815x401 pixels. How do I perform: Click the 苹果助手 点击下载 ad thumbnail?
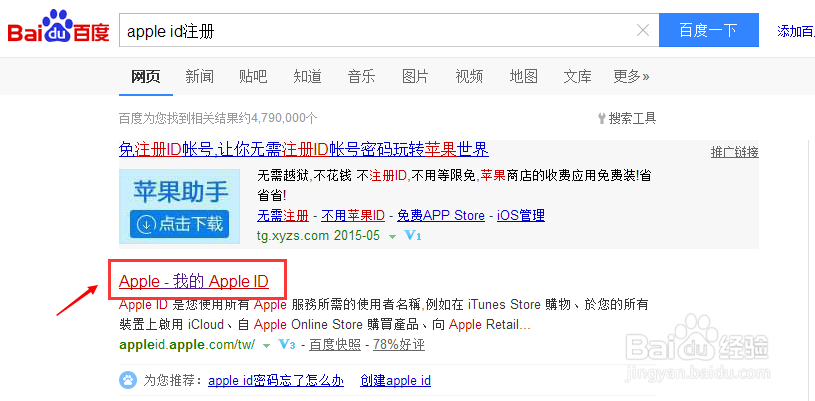pos(179,206)
